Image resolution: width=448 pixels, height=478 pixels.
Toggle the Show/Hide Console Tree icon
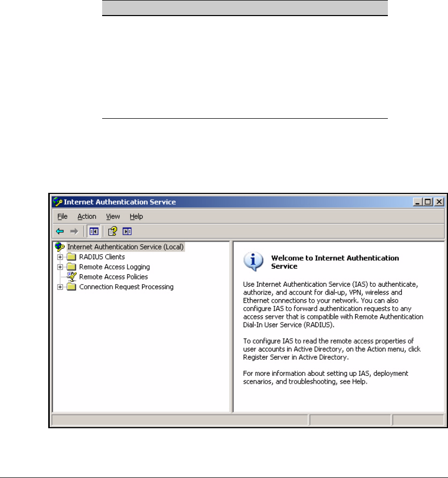[x=94, y=231]
